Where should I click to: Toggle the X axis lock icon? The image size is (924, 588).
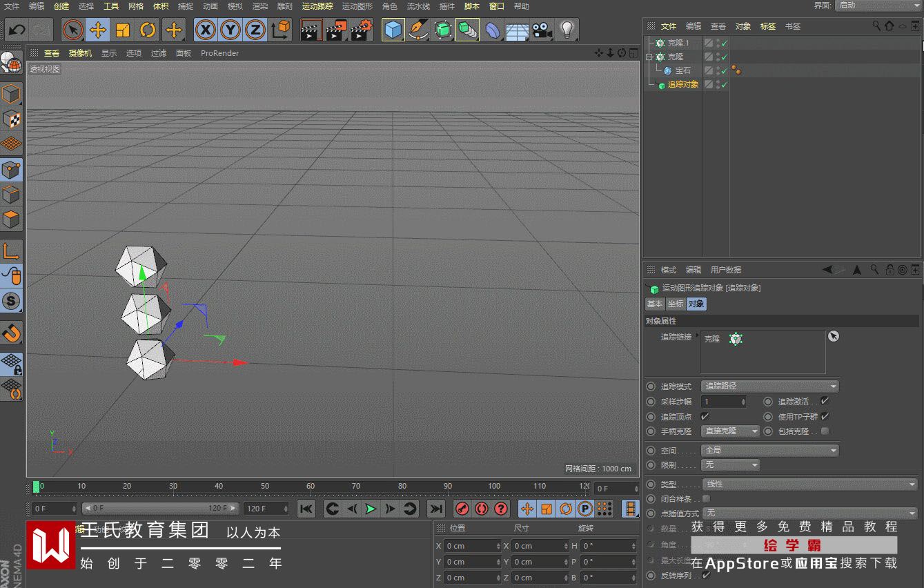click(x=205, y=30)
